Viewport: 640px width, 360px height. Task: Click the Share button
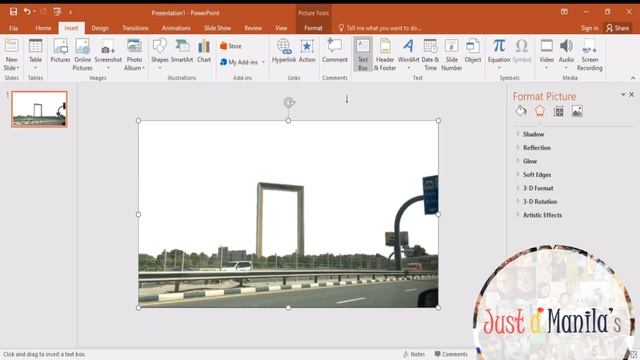pyautogui.click(x=618, y=28)
